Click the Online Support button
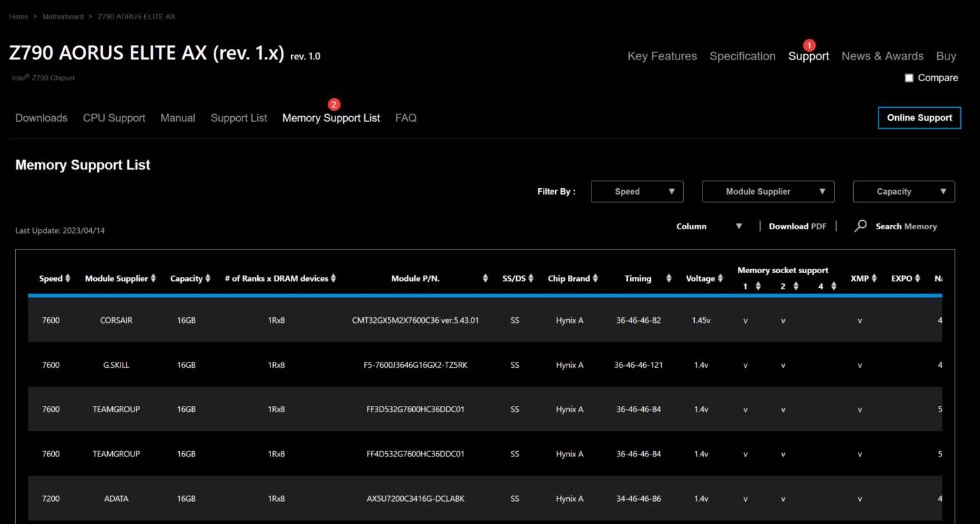The width and height of the screenshot is (980, 524). point(919,118)
